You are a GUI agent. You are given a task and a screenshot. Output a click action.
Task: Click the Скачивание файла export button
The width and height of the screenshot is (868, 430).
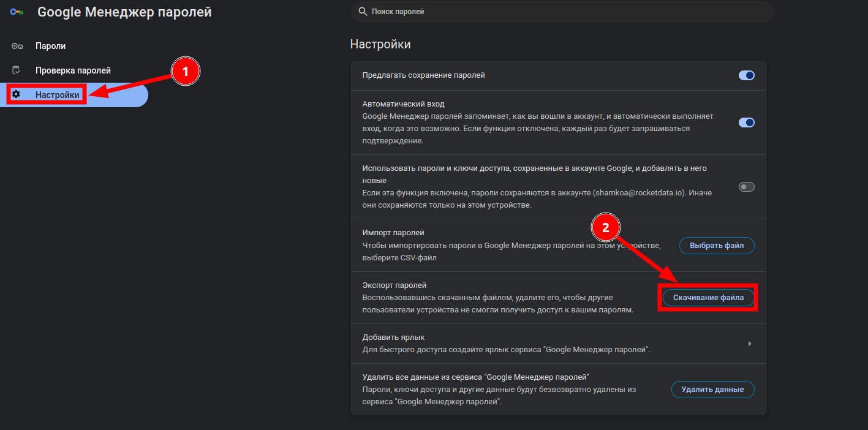pyautogui.click(x=708, y=298)
